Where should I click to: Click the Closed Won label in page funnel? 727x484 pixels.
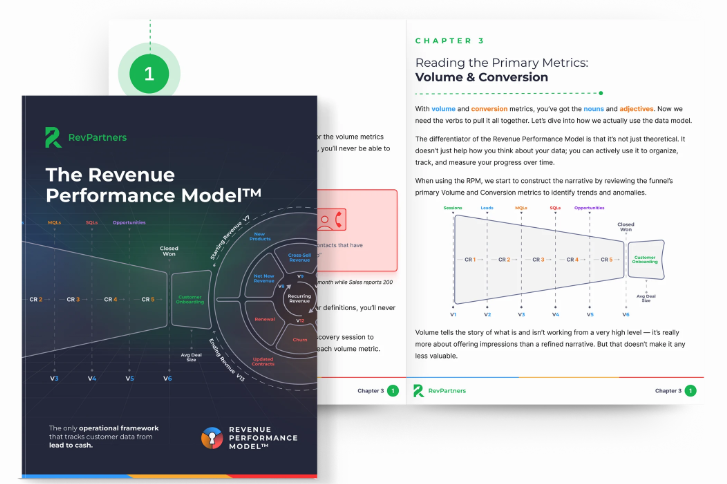tap(626, 227)
